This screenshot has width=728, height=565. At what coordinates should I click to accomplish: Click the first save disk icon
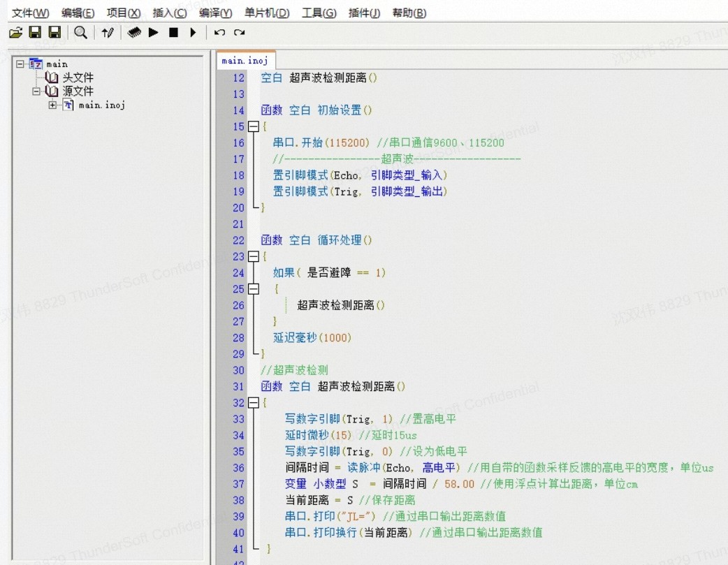click(x=36, y=32)
